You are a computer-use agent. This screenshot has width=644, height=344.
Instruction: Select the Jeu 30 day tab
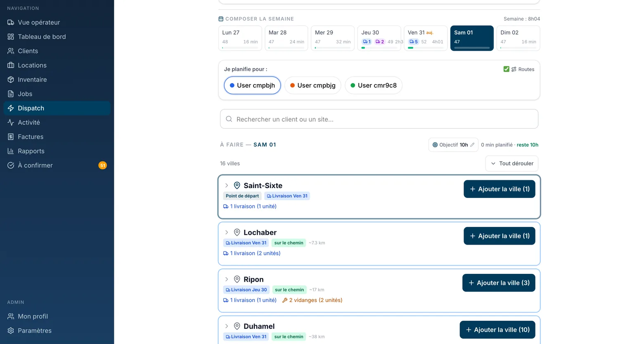coord(379,38)
